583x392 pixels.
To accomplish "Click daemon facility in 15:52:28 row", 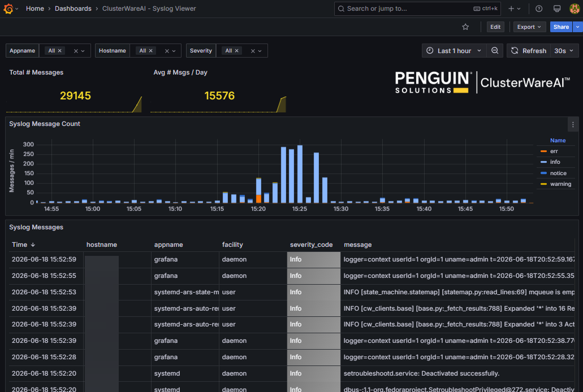I will pos(253,357).
